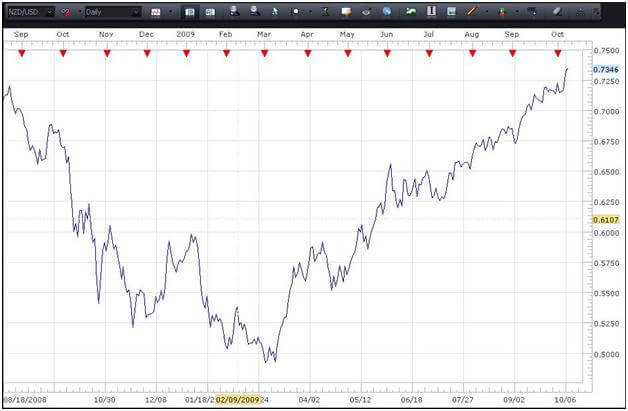628x411 pixels.
Task: Open the Daily timeframe dropdown
Action: pos(135,12)
